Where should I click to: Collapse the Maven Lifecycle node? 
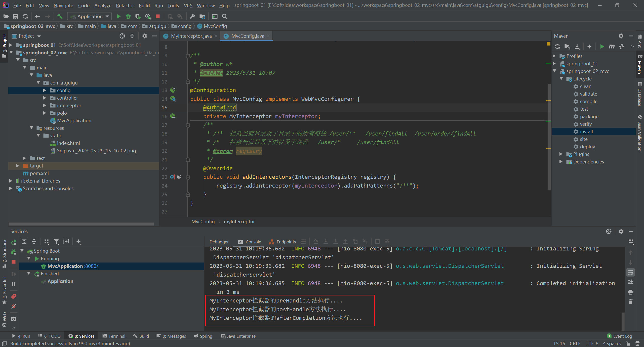pos(561,79)
